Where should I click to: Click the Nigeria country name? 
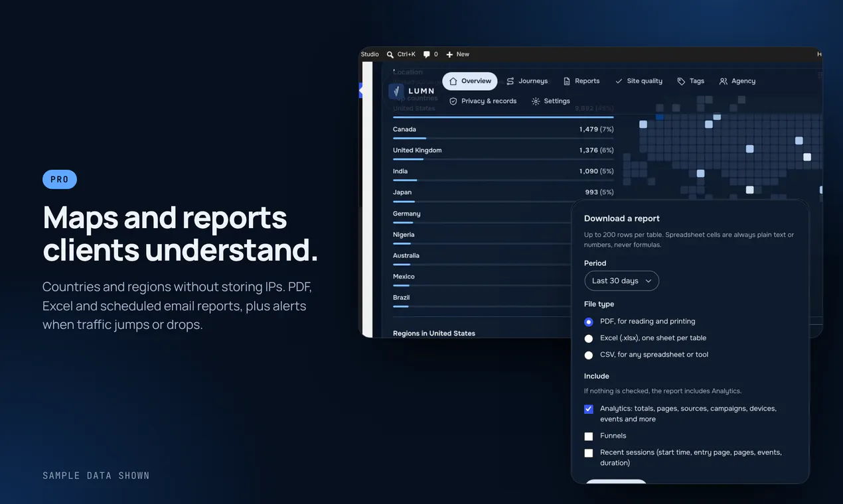tap(404, 235)
